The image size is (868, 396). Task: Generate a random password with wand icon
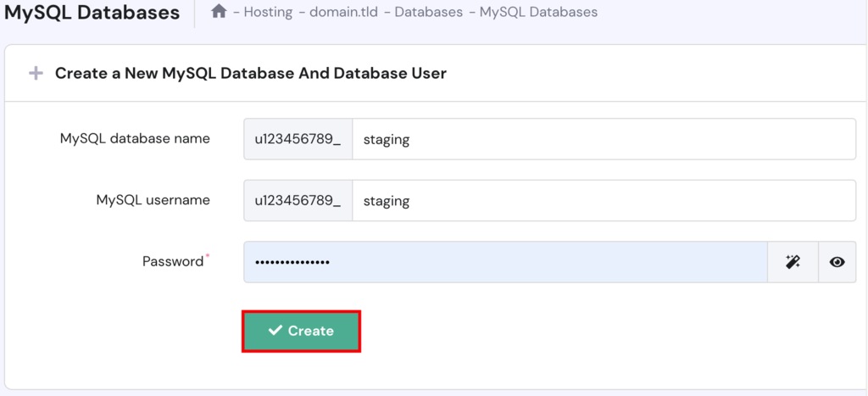pos(793,262)
